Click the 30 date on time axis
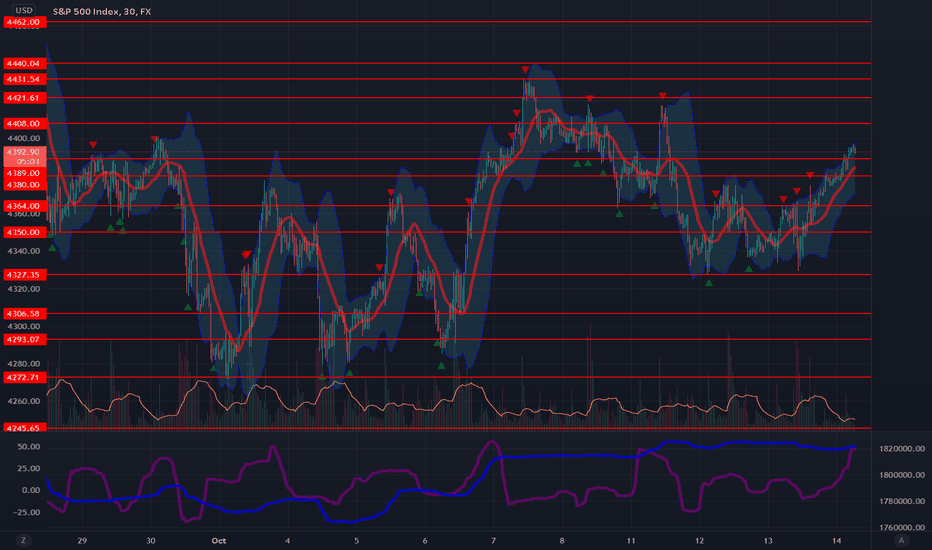This screenshot has height=550, width=932. coord(150,540)
